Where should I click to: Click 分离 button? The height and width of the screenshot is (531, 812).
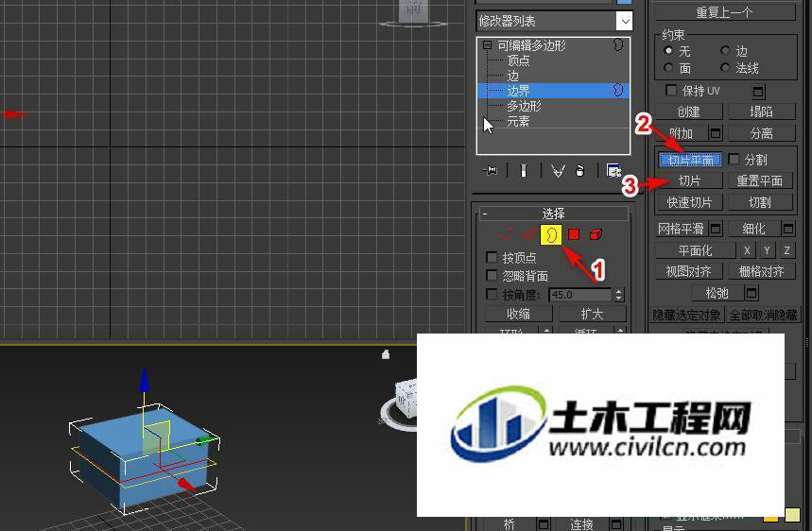761,133
